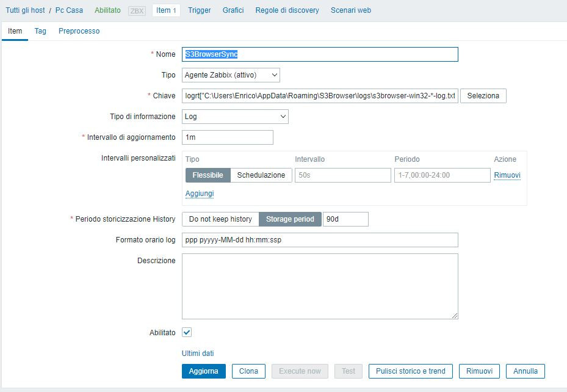Open Scenari web
567x392 pixels.
coord(350,10)
